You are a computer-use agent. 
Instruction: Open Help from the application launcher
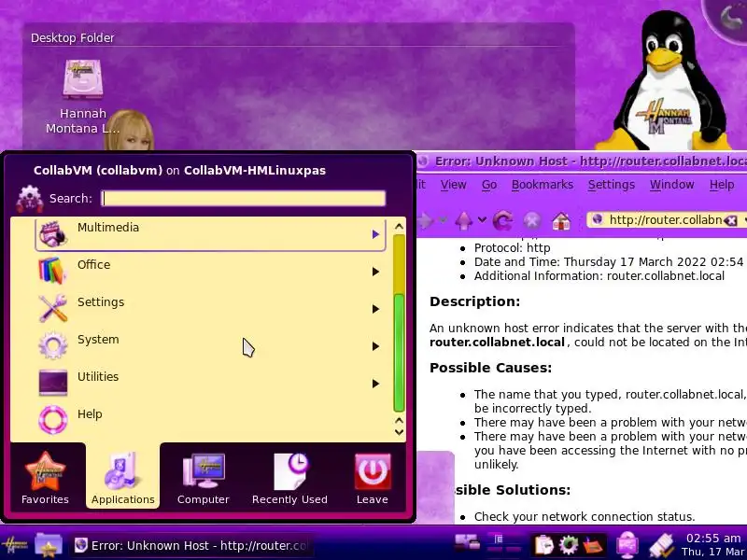210,420
